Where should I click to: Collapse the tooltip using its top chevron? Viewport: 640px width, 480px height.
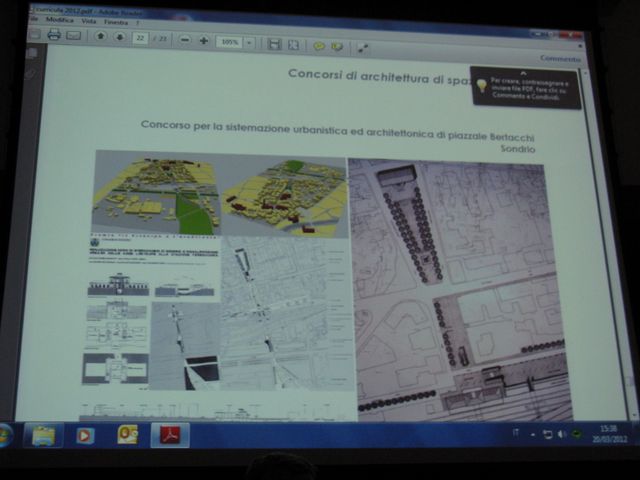(x=523, y=73)
